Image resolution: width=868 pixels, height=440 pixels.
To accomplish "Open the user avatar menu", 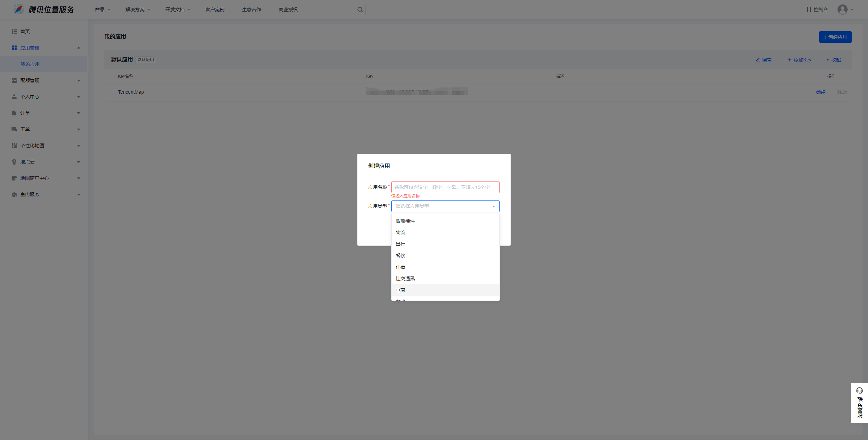I will (843, 9).
